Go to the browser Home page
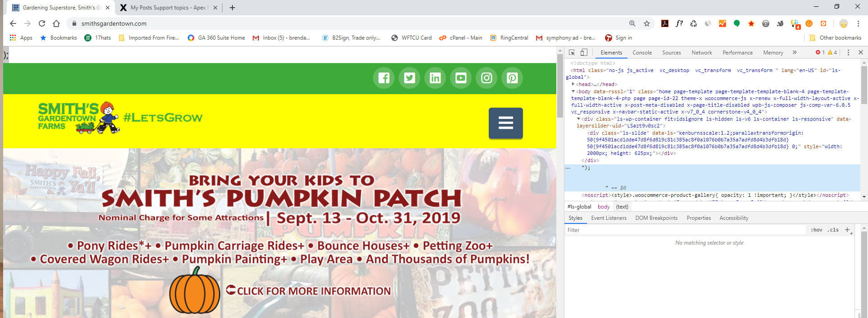The width and height of the screenshot is (868, 318). (56, 23)
